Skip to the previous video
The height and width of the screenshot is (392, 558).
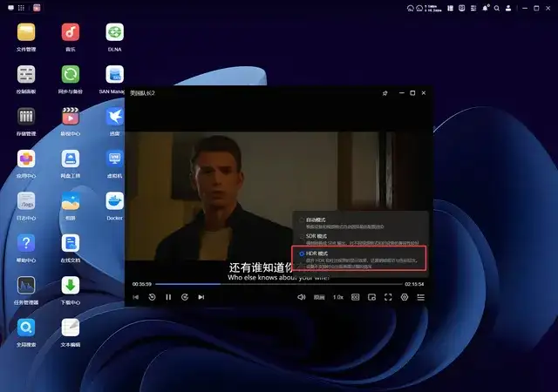(136, 297)
